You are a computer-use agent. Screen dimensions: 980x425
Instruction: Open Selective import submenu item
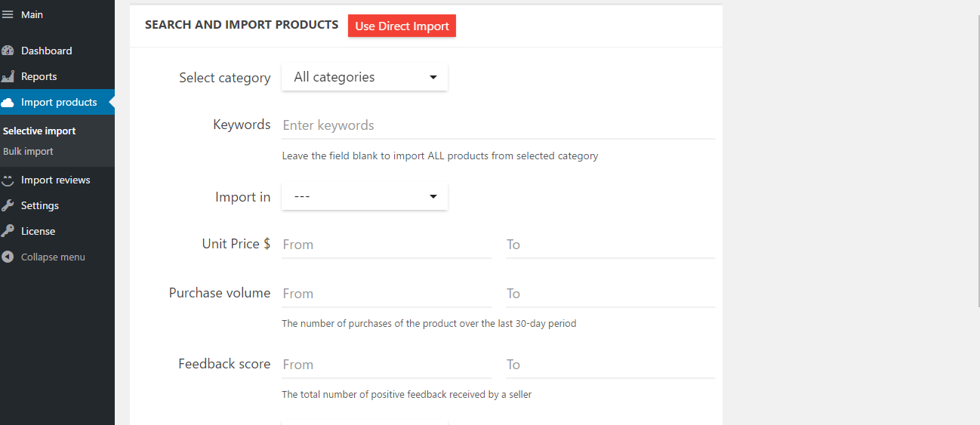click(39, 131)
